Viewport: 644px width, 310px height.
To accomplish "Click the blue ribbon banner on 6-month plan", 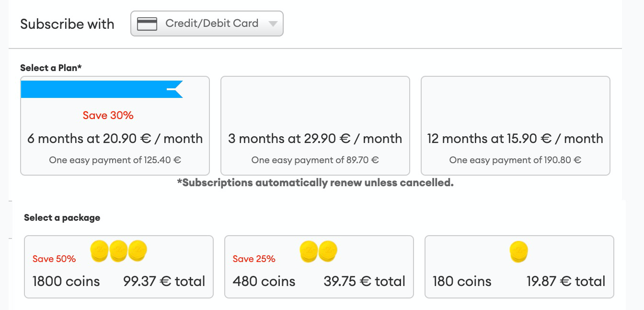I will click(x=101, y=89).
